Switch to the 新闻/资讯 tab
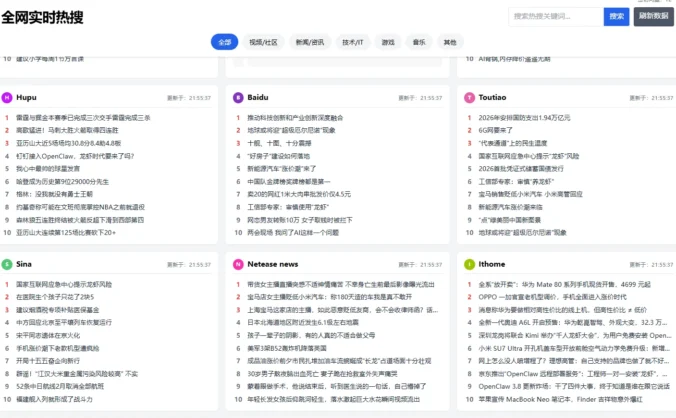Image resolution: width=676 pixels, height=418 pixels. pos(310,42)
